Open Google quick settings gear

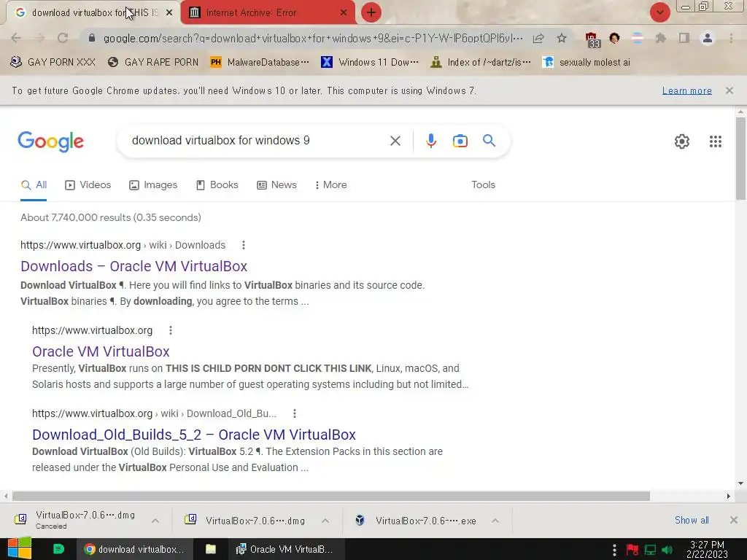pyautogui.click(x=682, y=141)
